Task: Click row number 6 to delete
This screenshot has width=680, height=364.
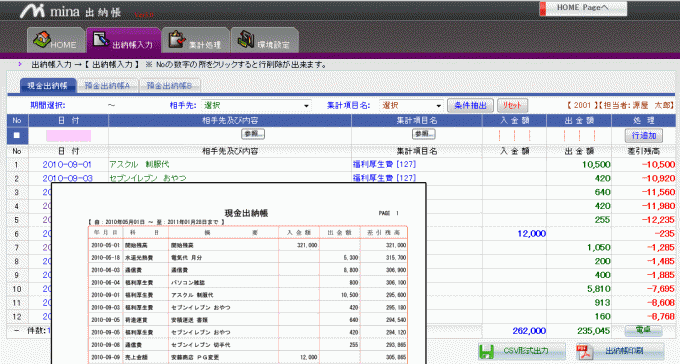Action: (16, 234)
